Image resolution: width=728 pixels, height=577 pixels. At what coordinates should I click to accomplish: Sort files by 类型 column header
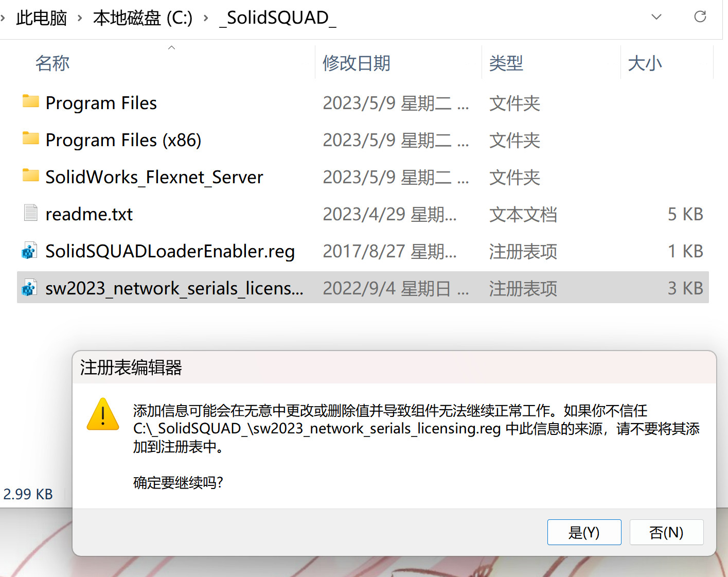506,63
